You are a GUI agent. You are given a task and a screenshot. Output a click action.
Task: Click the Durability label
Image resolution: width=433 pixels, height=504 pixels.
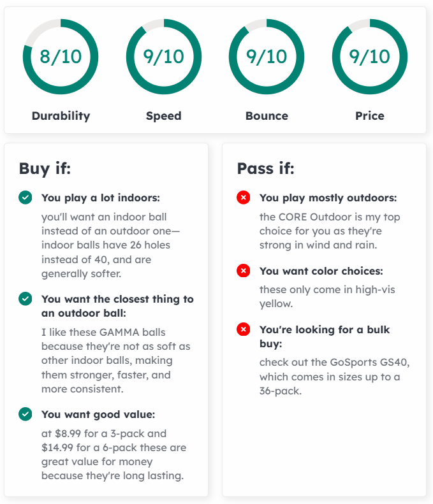[61, 116]
